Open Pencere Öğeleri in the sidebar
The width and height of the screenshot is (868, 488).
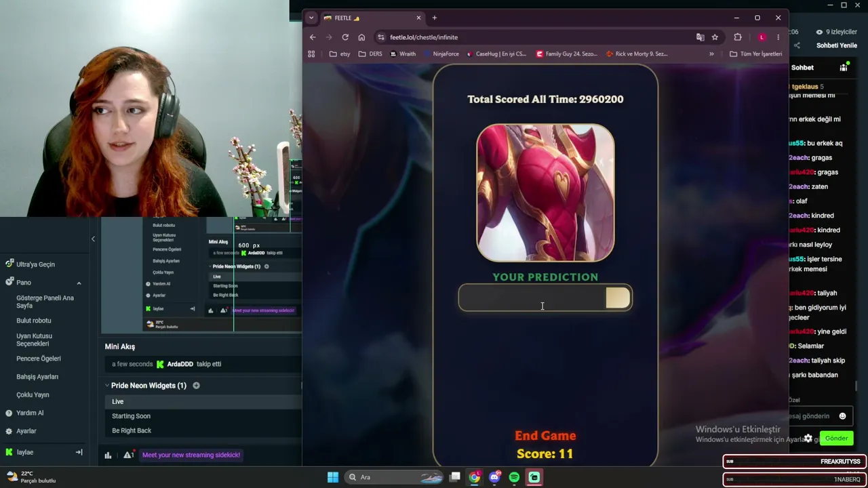point(39,359)
